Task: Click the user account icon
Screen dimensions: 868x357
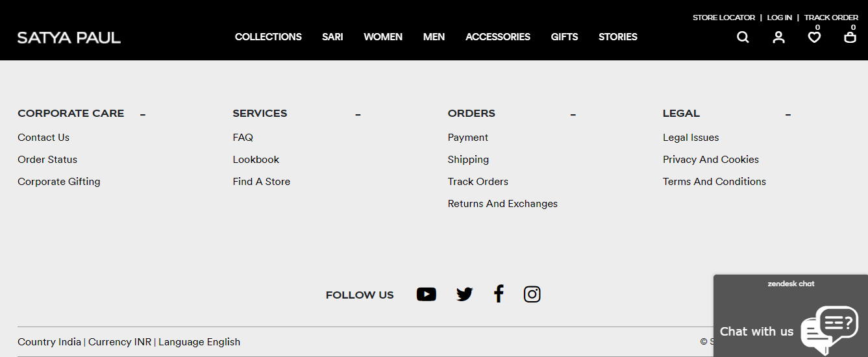Action: pyautogui.click(x=778, y=37)
